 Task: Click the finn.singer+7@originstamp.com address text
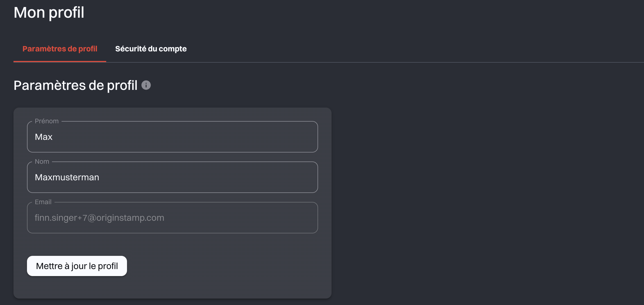(x=99, y=218)
